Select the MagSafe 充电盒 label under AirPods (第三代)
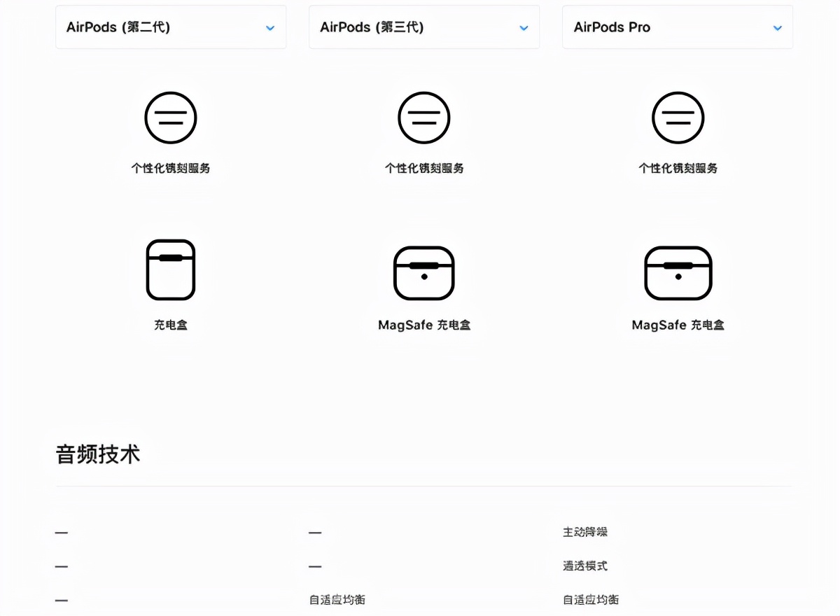 tap(424, 325)
